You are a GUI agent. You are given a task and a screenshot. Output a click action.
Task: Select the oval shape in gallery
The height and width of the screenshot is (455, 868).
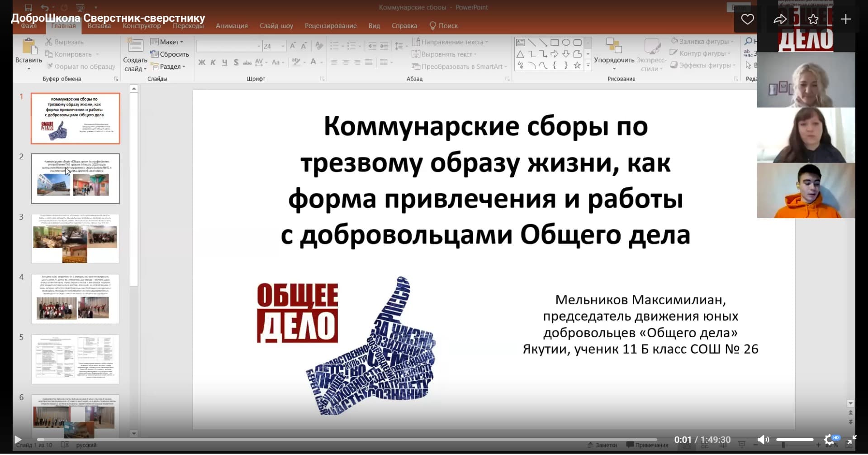pyautogui.click(x=565, y=43)
